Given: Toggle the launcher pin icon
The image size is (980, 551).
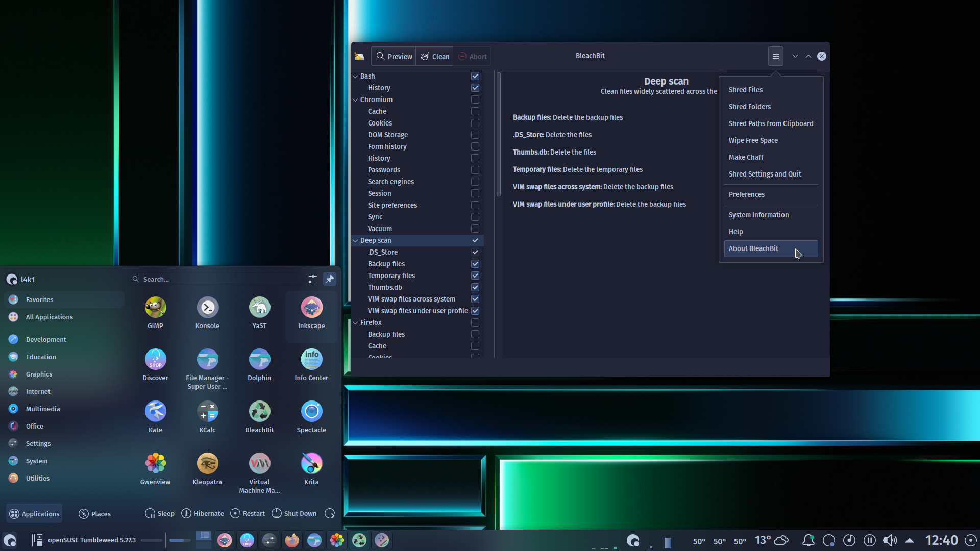Looking at the screenshot, I should [x=330, y=279].
